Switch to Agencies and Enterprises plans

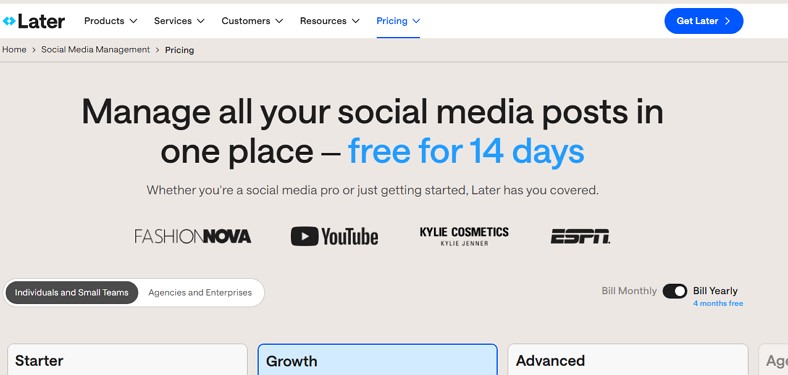[x=200, y=293]
